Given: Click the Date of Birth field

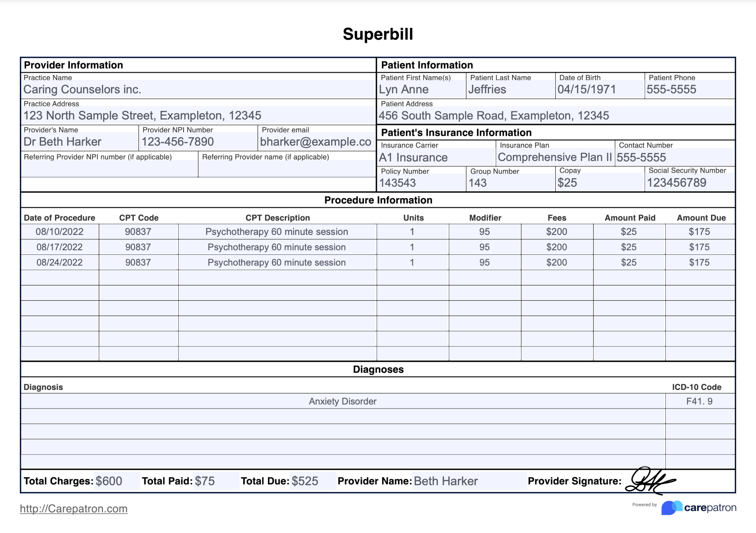Looking at the screenshot, I should coord(599,89).
